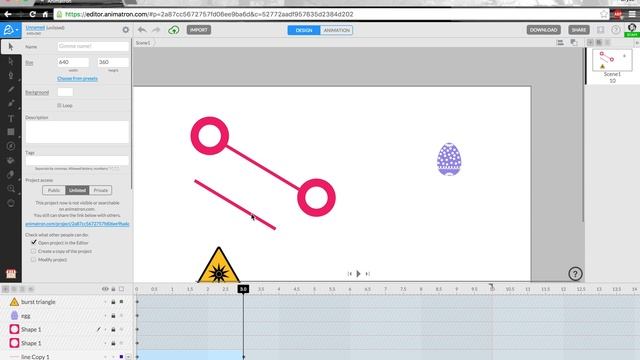Select the burst triangle layer

(38, 302)
